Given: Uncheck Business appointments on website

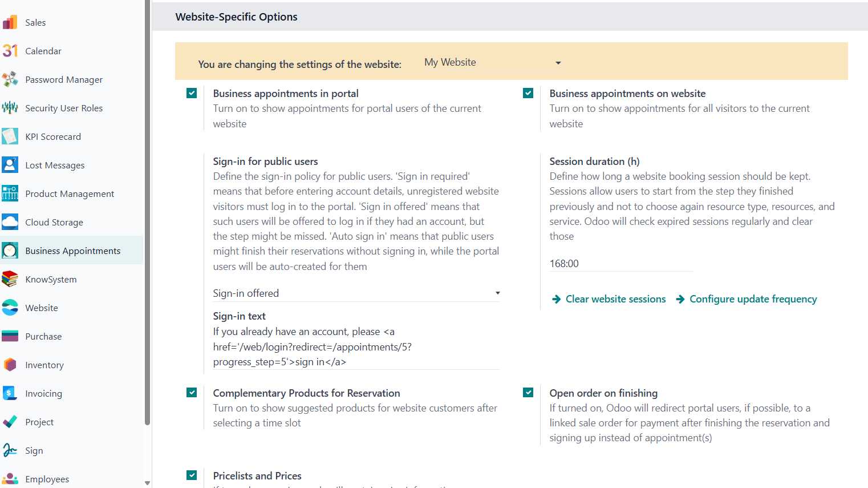Looking at the screenshot, I should tap(528, 93).
